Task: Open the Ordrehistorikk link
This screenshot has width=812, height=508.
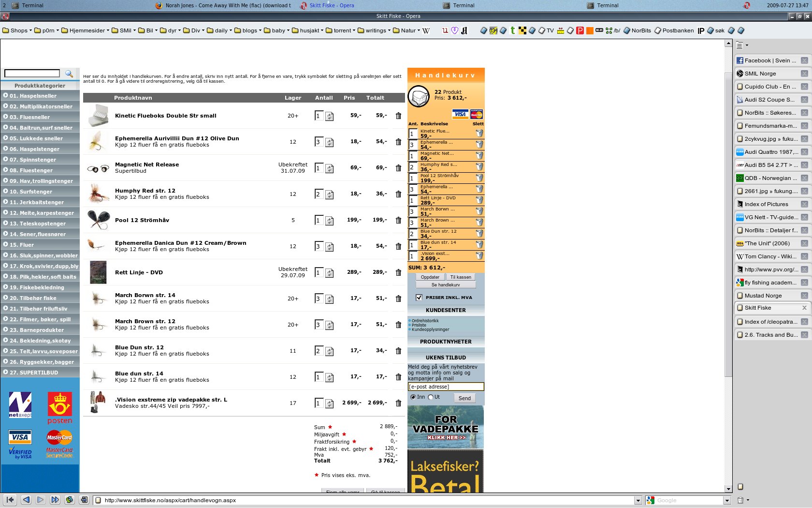Action: tap(425, 321)
